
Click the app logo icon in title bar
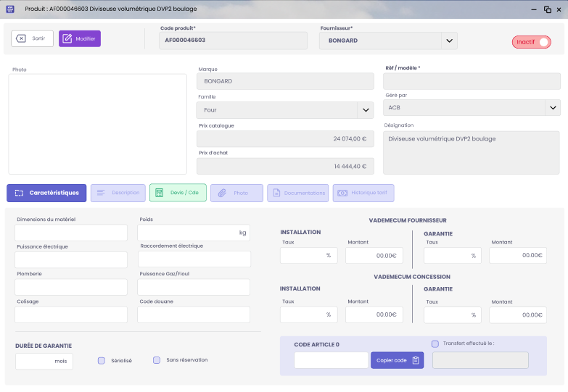(10, 9)
